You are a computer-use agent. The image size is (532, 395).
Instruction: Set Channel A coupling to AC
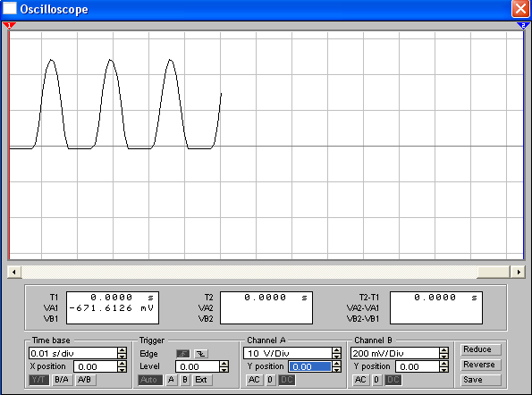coord(254,380)
